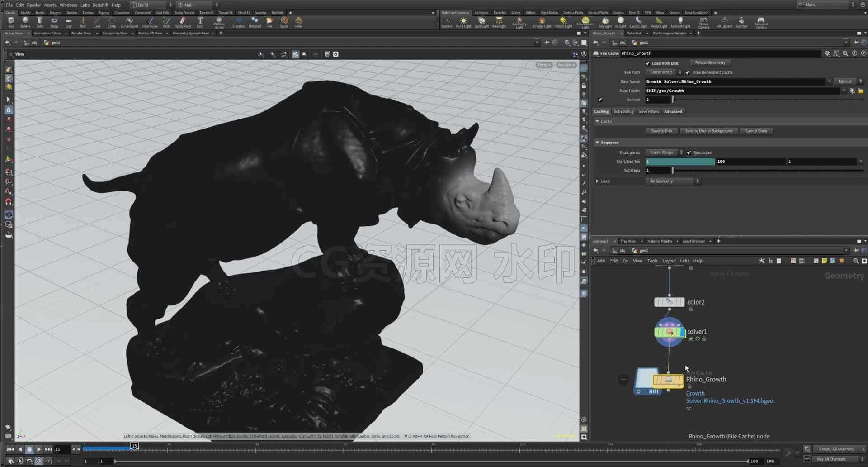Screen dimensions: 868x467
Task: Open the bgeo.sc file extension dropdown
Action: point(848,81)
